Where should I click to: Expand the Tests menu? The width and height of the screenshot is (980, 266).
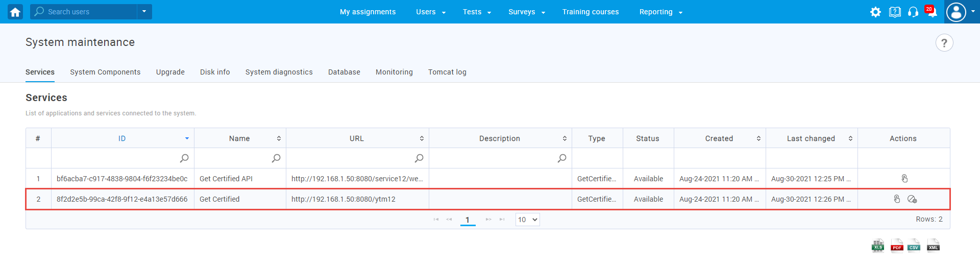477,12
